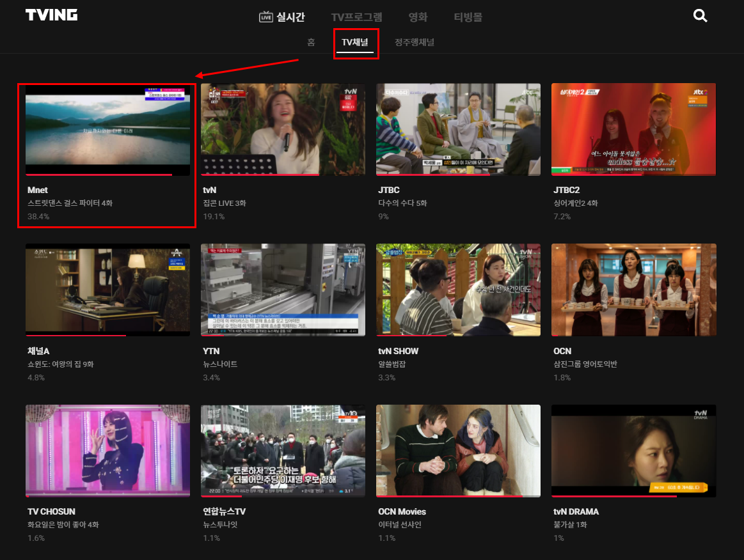The width and height of the screenshot is (744, 560).
Task: Open the YTN news thumbnail
Action: (x=283, y=290)
